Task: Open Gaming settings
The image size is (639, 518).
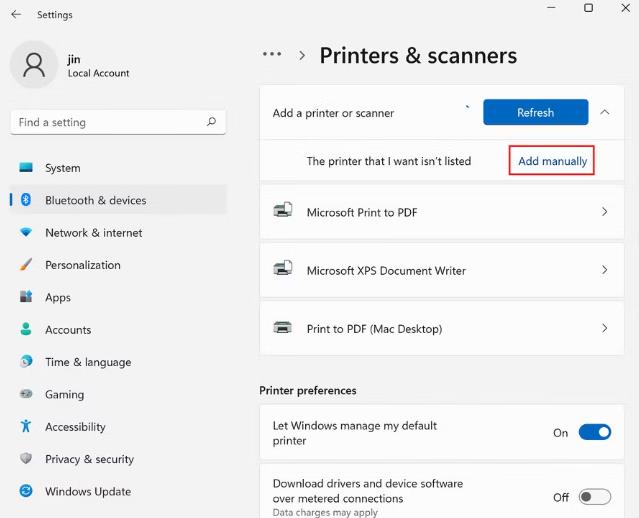Action: point(118,394)
